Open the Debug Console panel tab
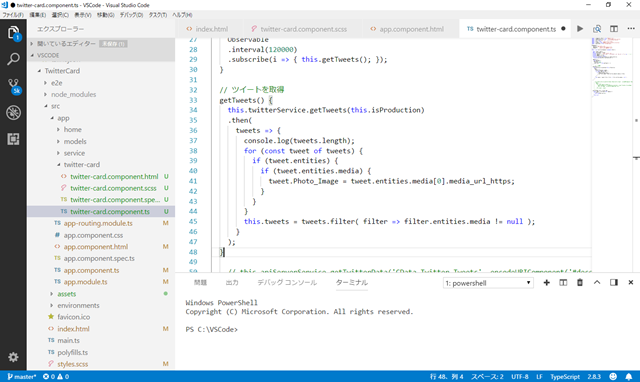640x382 pixels. [287, 282]
